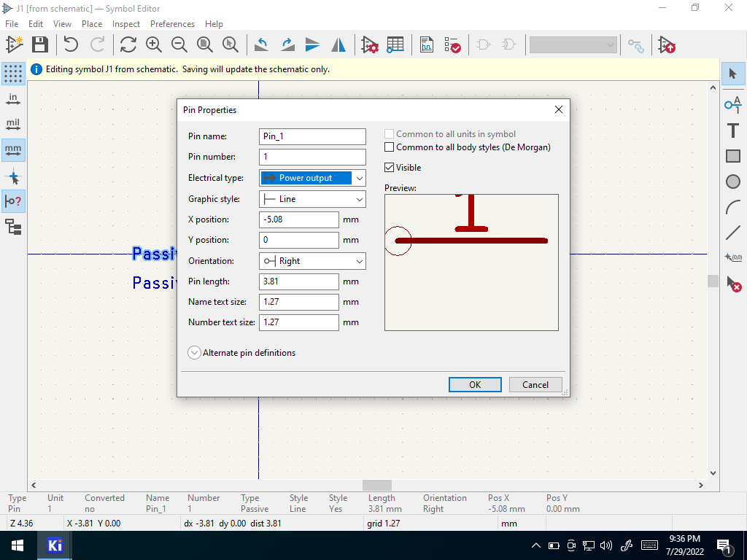Select the Add Line tool

coord(733,233)
